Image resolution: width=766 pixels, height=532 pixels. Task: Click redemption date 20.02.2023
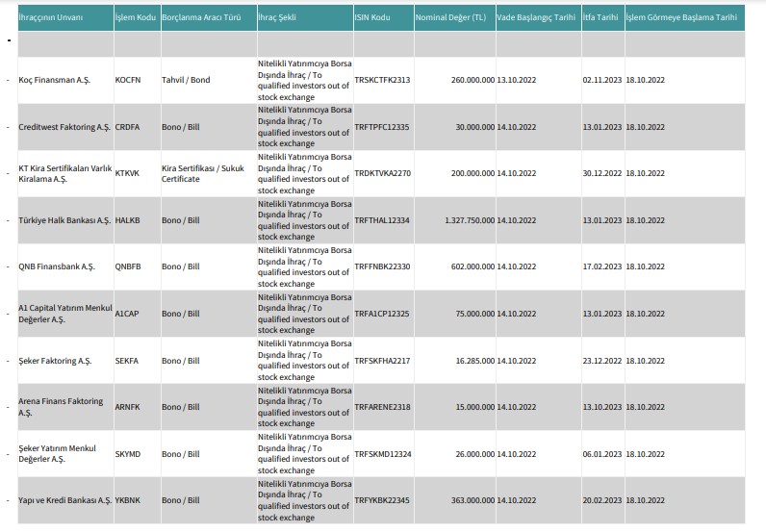[602, 501]
